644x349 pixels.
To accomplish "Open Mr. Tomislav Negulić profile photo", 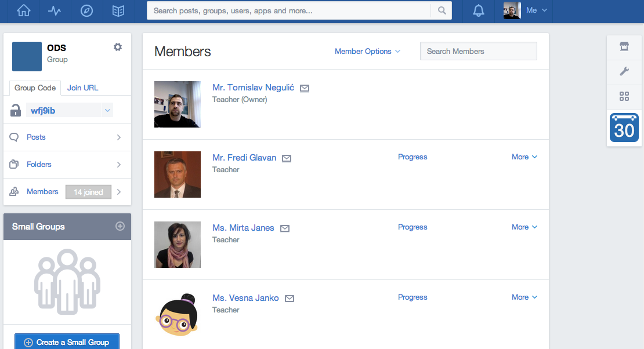I will [178, 104].
